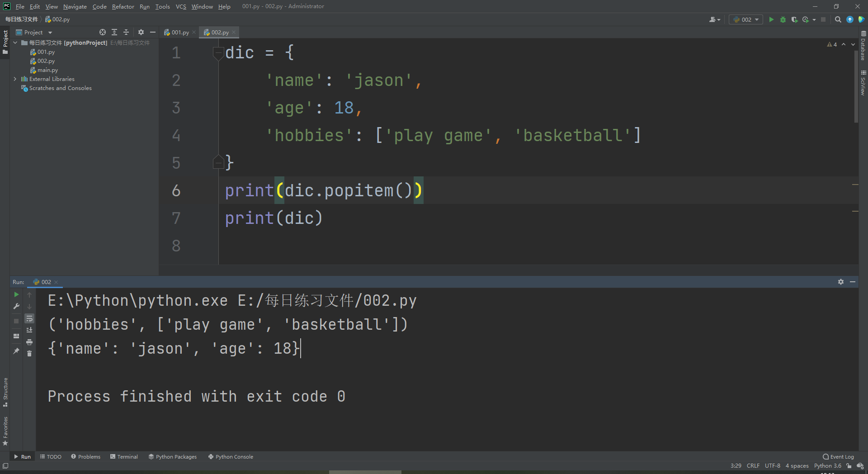Run the 002 configuration from main toolbar

771,19
